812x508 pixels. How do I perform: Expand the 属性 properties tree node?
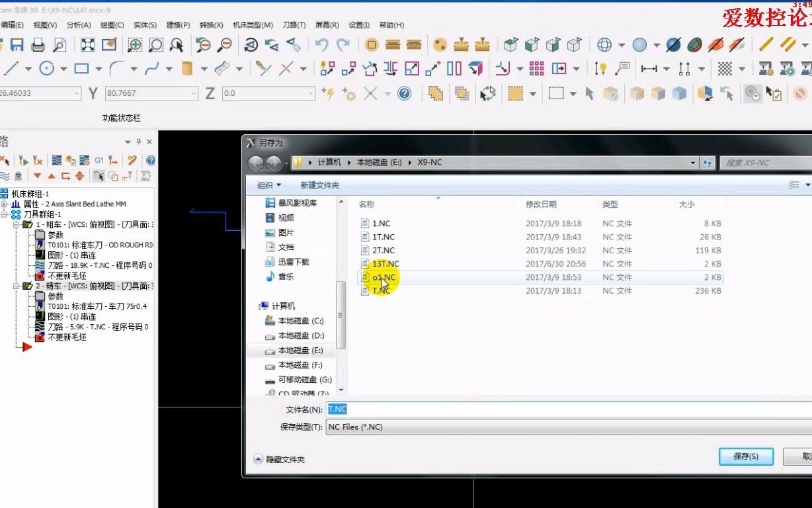pos(5,204)
